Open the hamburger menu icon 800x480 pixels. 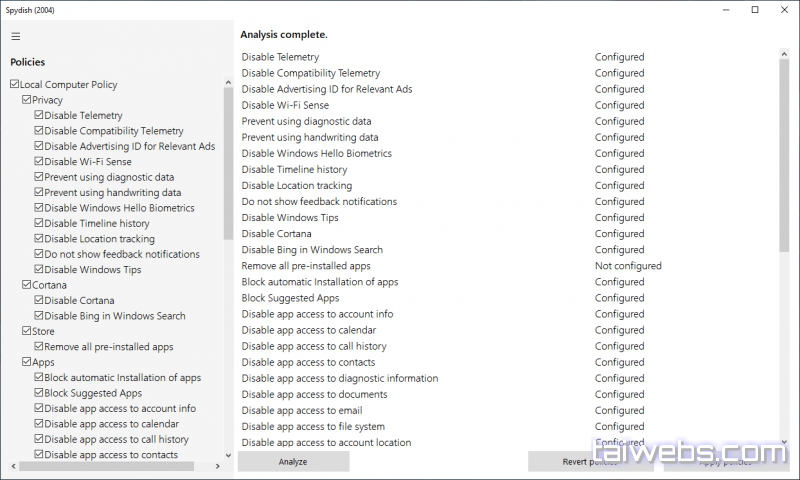point(16,36)
